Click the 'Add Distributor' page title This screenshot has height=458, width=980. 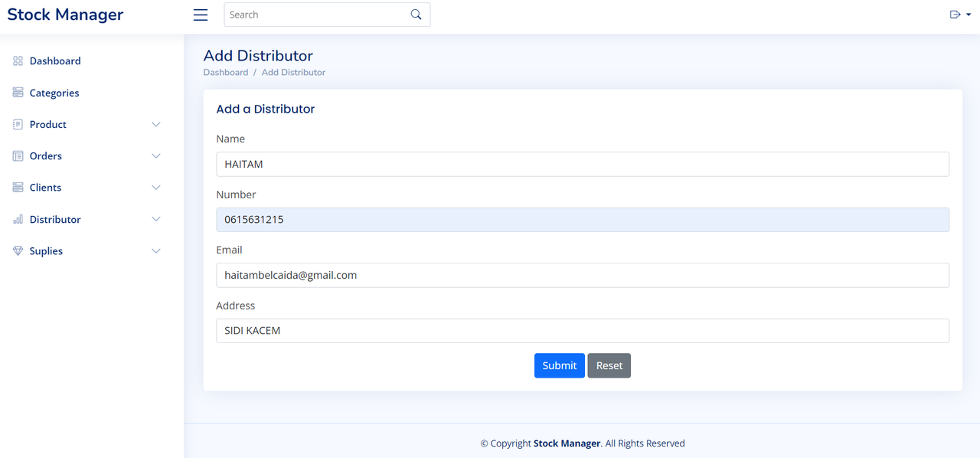coord(258,56)
